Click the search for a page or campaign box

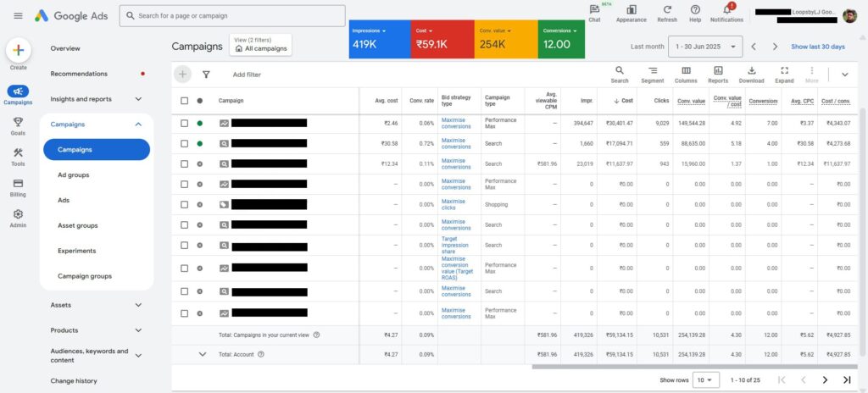[x=232, y=15]
